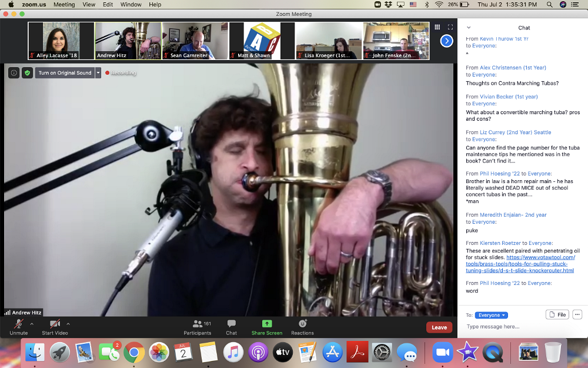Open Zoom from the Dock
Viewport: 588px width, 368px height.
443,353
